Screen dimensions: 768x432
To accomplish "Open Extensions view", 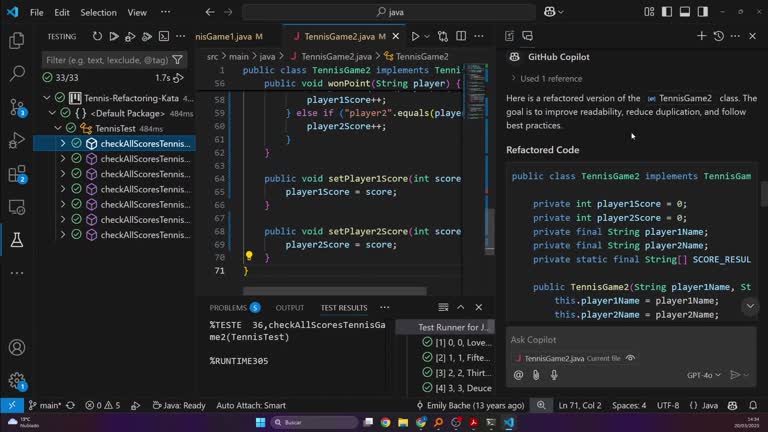I will click(17, 174).
